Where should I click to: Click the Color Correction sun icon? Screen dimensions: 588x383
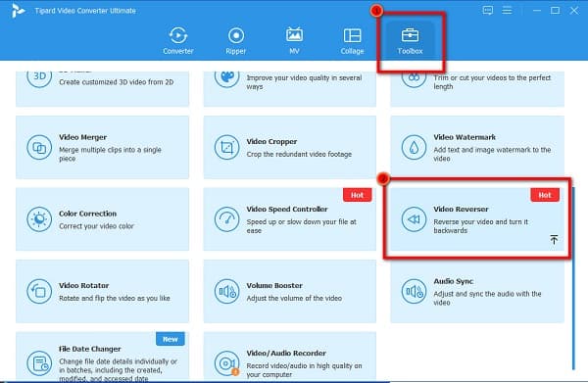pos(39,219)
